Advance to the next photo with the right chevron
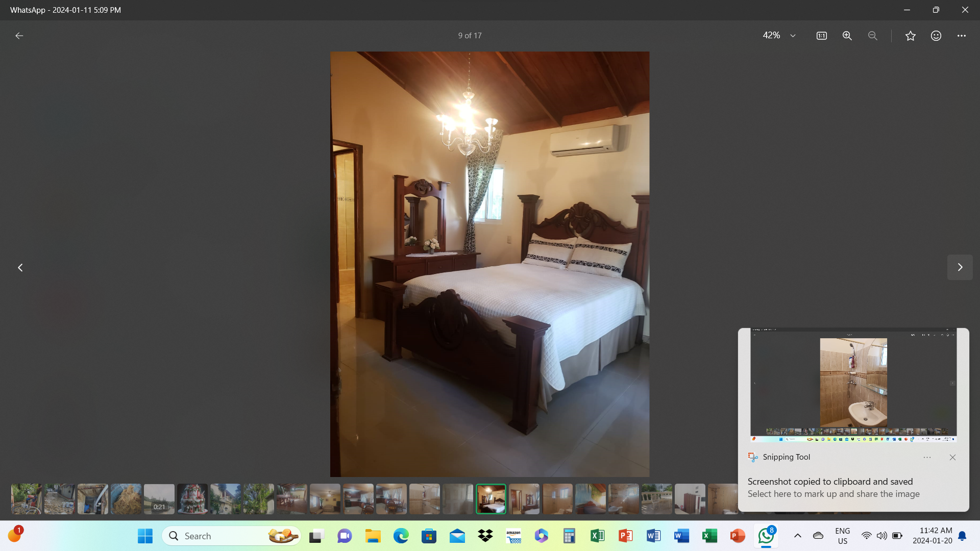Viewport: 980px width, 551px height. pos(960,267)
